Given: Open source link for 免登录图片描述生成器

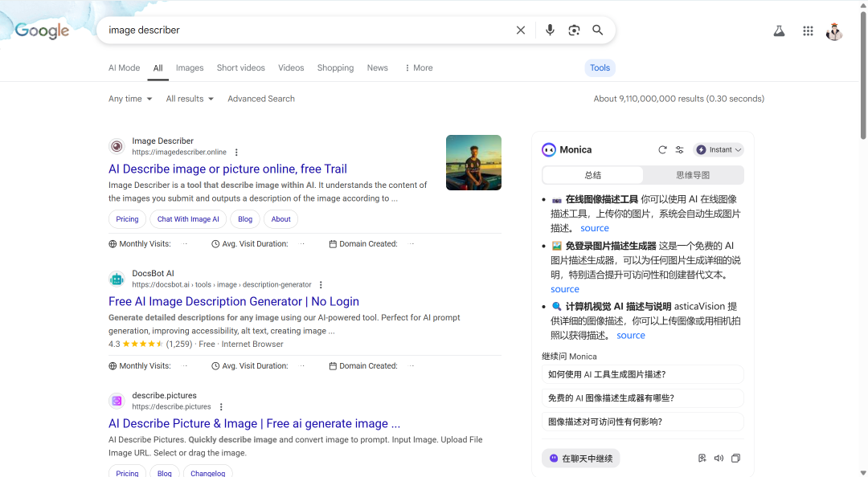Looking at the screenshot, I should 565,289.
